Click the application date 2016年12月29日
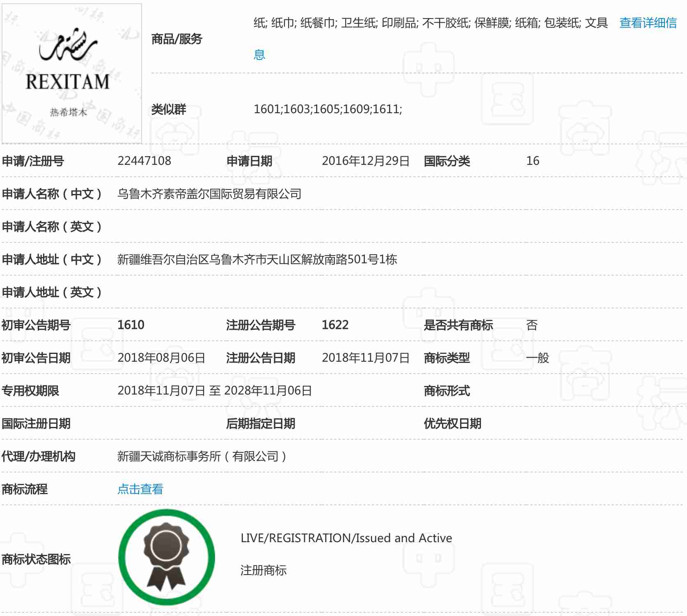Image resolution: width=687 pixels, height=616 pixels. [x=365, y=161]
